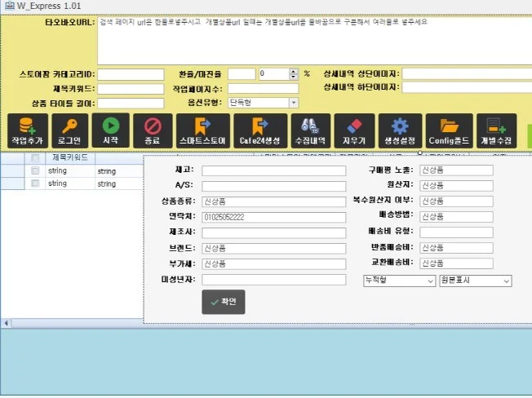Toggle the header checkbox in grid
The image size is (532, 398).
click(x=35, y=158)
